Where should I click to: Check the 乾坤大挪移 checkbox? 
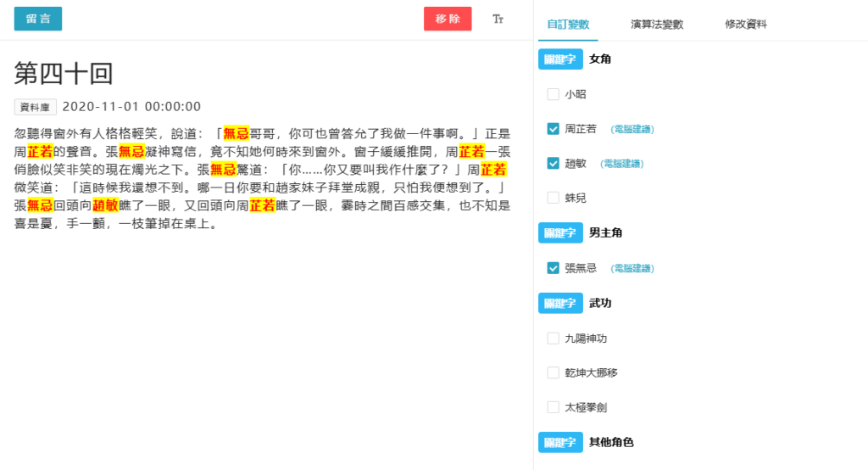coord(554,372)
